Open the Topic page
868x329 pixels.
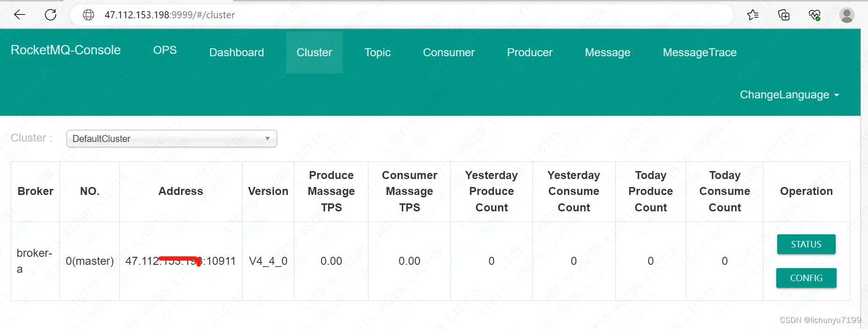[x=377, y=52]
